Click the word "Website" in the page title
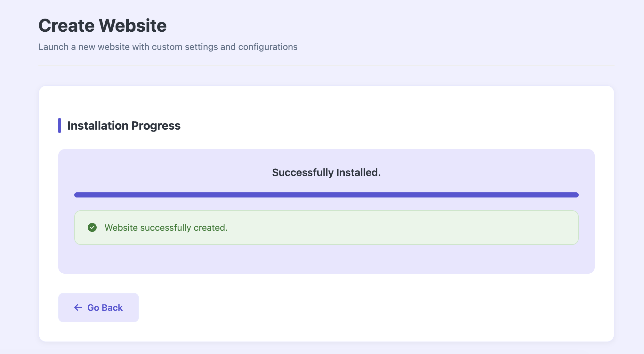 [133, 26]
